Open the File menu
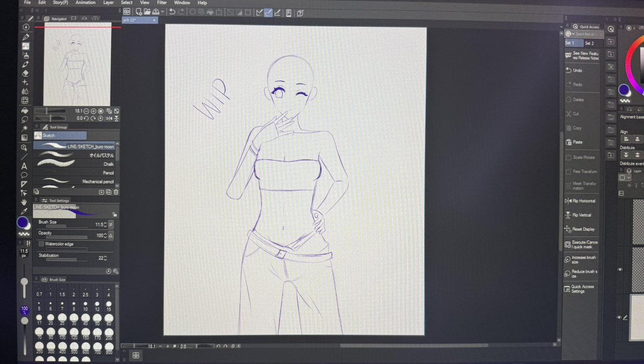644x364 pixels. (27, 3)
